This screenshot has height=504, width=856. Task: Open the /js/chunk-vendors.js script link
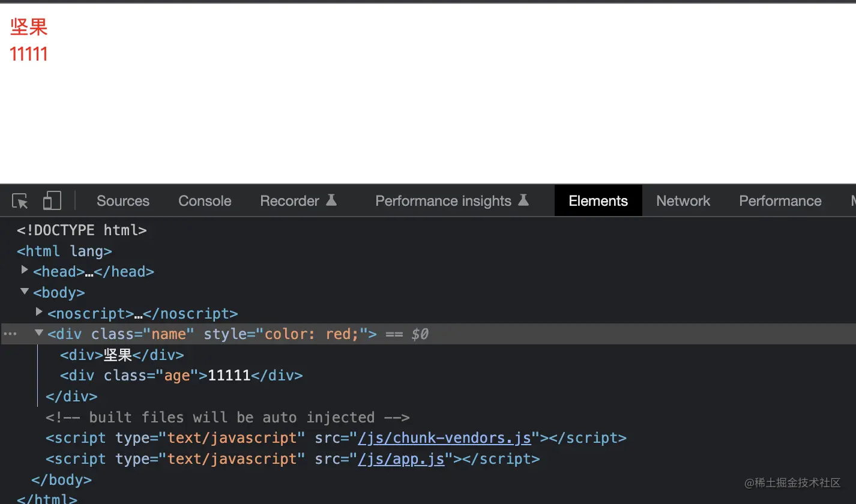[x=445, y=438]
